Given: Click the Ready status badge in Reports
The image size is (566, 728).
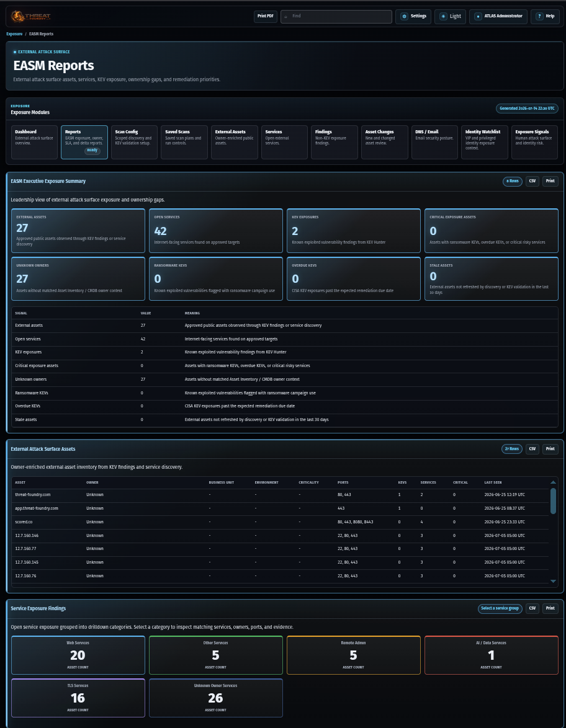Looking at the screenshot, I should [92, 151].
